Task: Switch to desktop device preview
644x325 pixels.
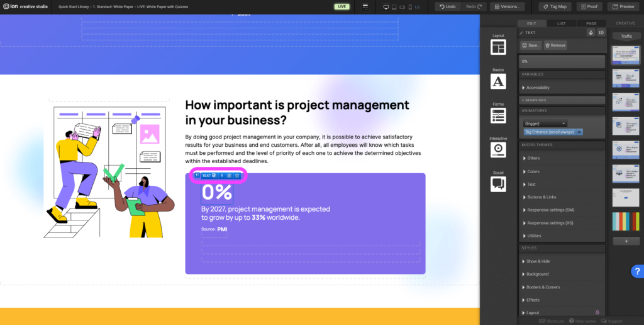Action: point(386,6)
